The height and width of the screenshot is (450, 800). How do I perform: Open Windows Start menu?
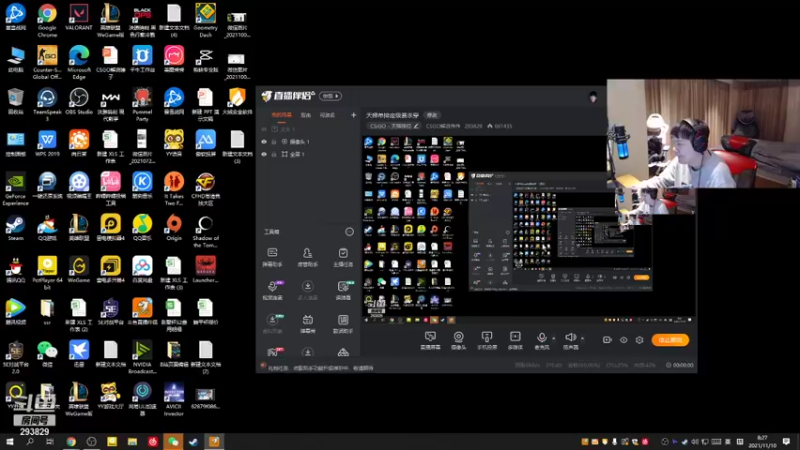click(10, 442)
